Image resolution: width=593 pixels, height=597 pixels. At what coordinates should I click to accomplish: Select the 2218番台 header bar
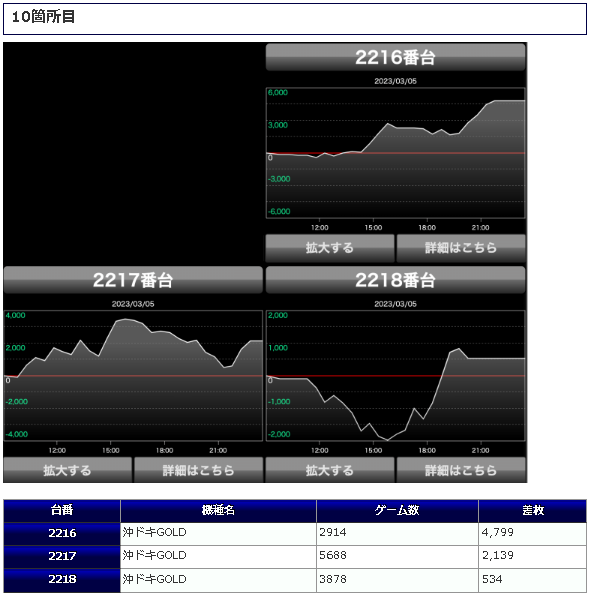(x=395, y=280)
